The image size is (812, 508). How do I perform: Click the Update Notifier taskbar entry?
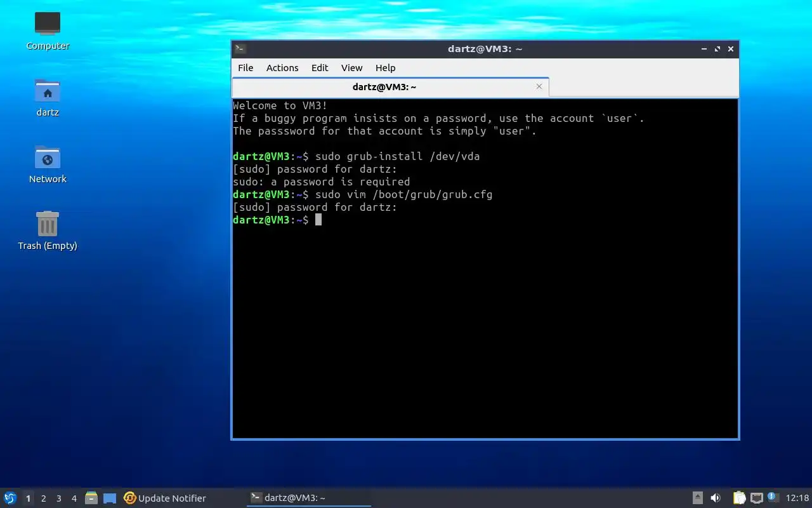coord(165,498)
